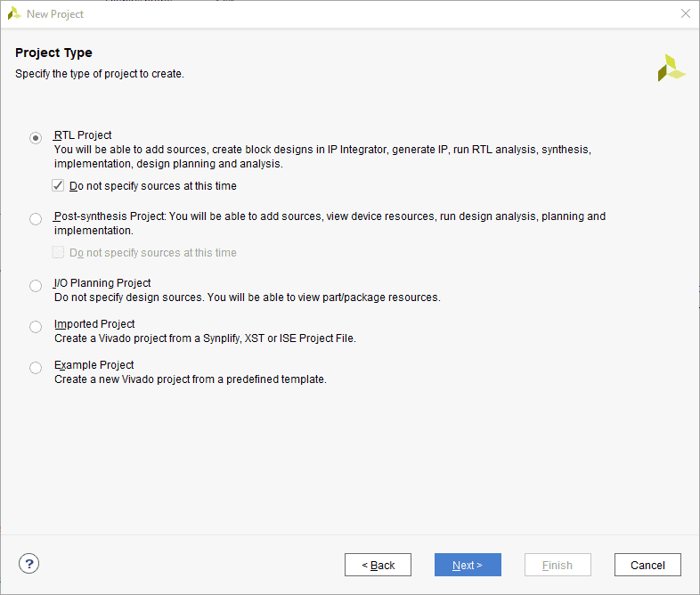The image size is (700, 595).
Task: Select the Example Project radio button
Action: coord(36,368)
